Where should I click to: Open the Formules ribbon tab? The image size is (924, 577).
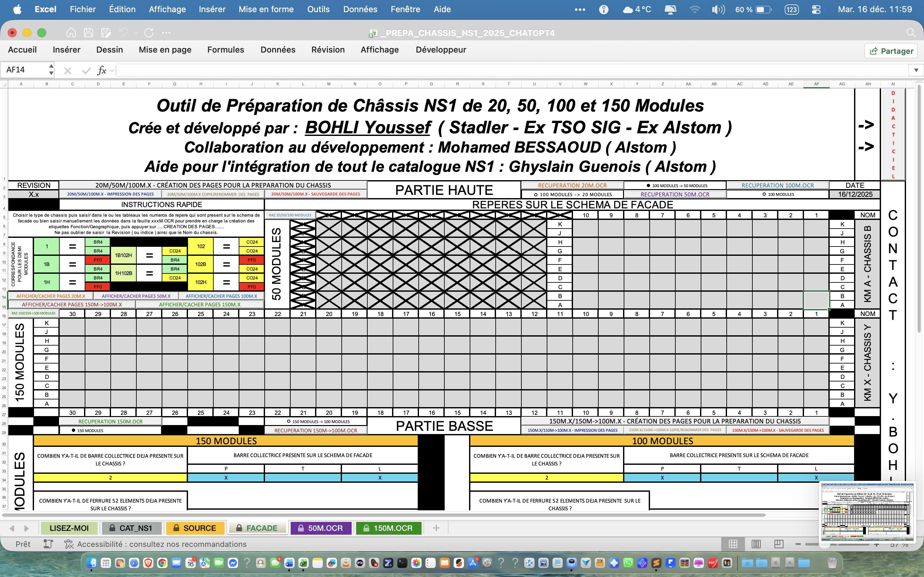(x=225, y=50)
